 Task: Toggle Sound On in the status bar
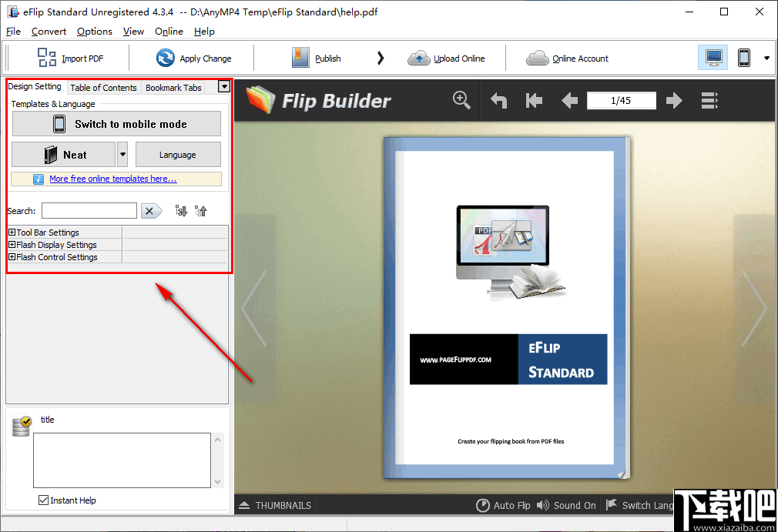tap(567, 505)
